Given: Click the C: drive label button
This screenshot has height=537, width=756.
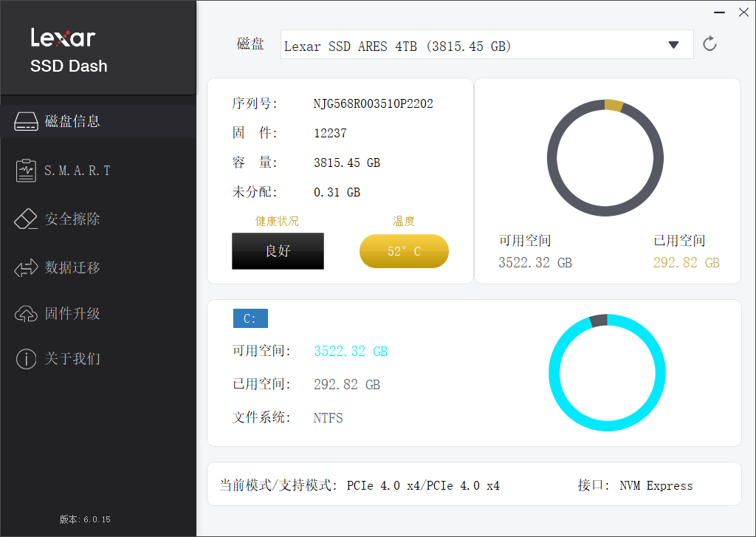Looking at the screenshot, I should (250, 318).
